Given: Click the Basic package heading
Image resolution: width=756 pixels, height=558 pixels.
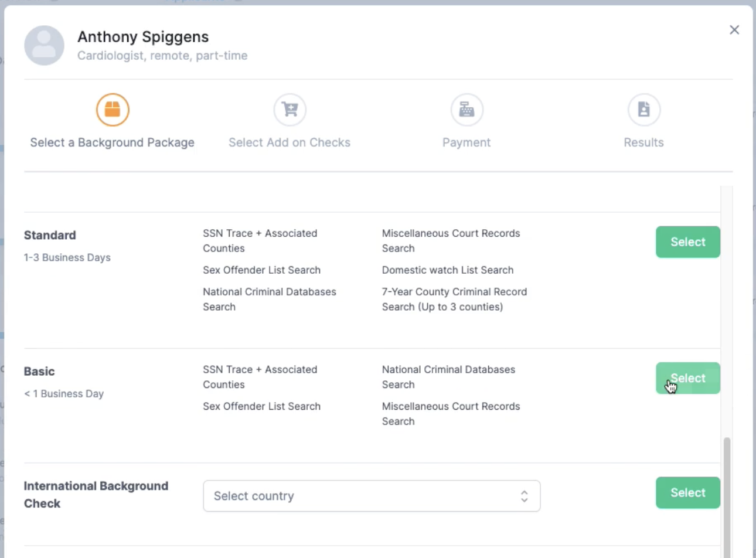Looking at the screenshot, I should point(39,372).
